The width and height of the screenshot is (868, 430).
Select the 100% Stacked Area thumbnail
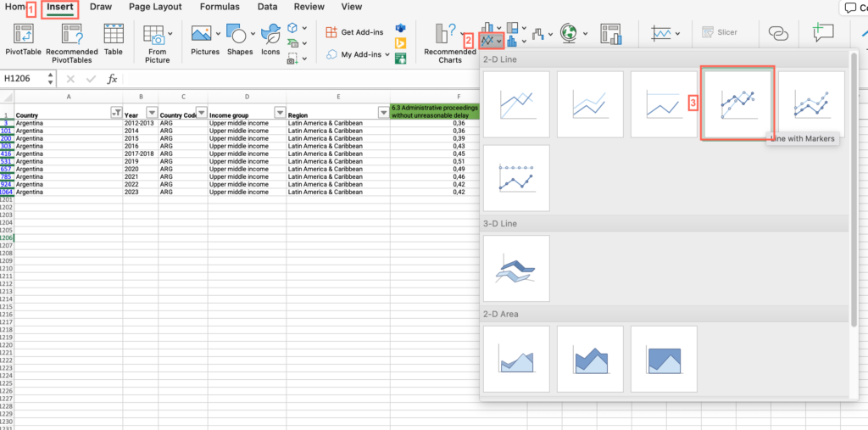(x=664, y=359)
